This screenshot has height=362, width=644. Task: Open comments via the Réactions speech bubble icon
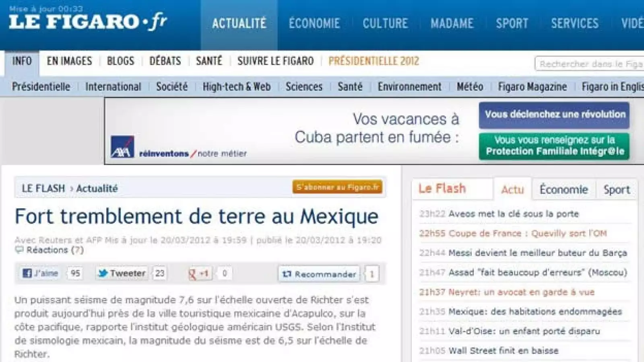pos(19,250)
